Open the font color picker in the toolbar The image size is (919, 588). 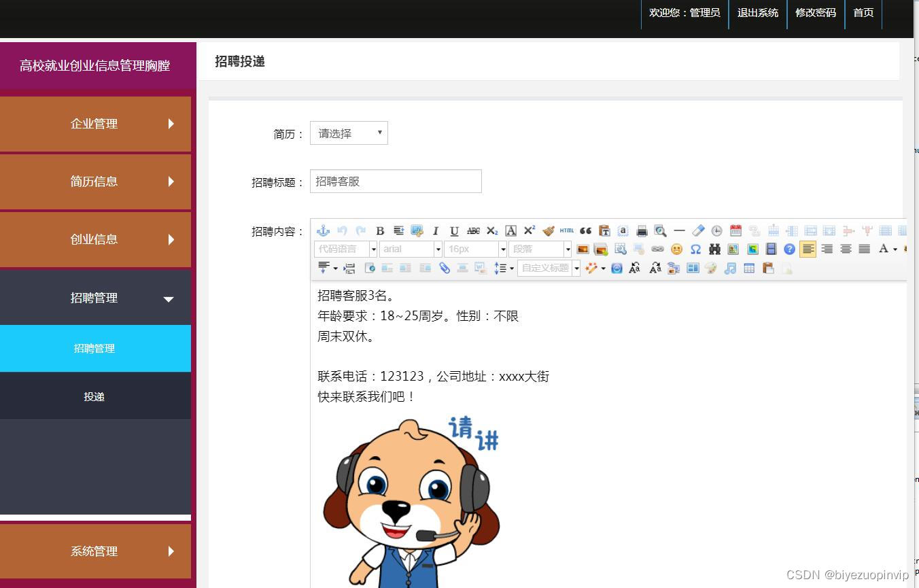click(x=884, y=249)
